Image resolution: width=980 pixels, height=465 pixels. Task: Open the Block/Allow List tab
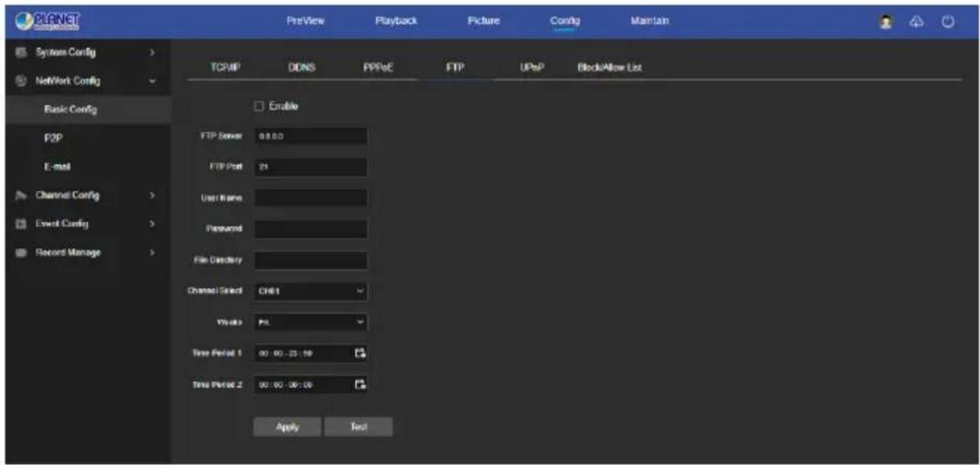click(610, 68)
